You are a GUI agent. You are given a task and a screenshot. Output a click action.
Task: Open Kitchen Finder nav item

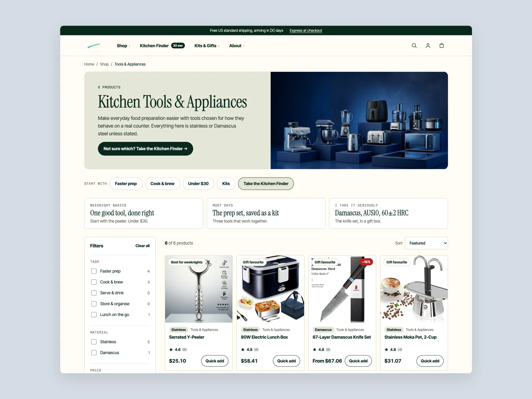162,46
